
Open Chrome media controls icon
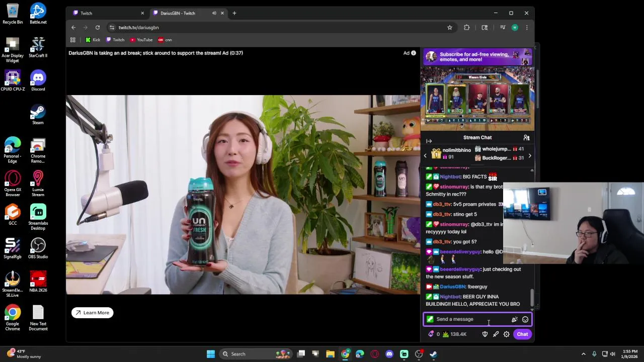click(503, 28)
